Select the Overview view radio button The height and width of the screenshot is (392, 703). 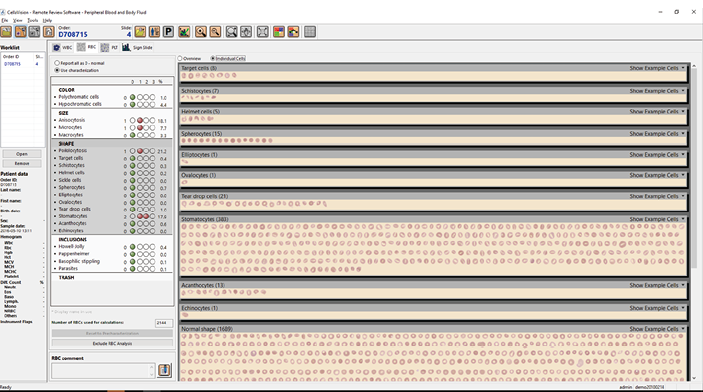point(180,58)
